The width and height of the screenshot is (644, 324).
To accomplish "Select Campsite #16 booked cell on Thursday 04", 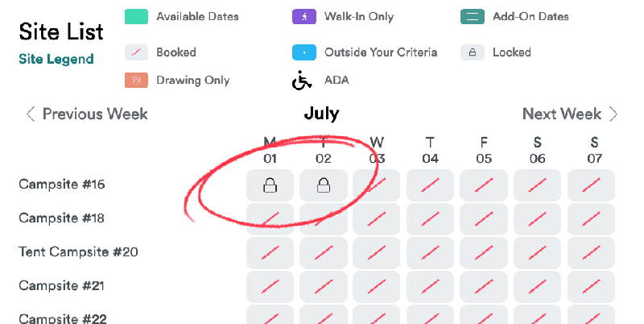I will pyautogui.click(x=430, y=185).
